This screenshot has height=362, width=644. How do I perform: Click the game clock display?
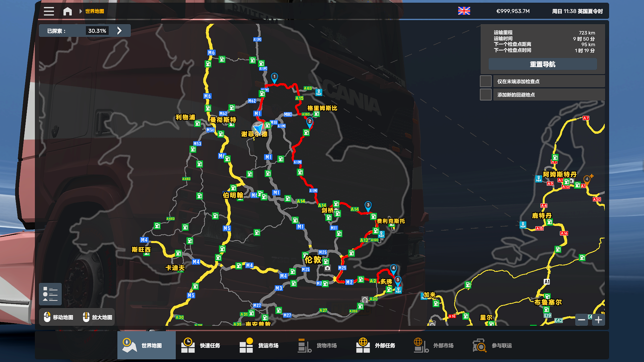click(577, 11)
